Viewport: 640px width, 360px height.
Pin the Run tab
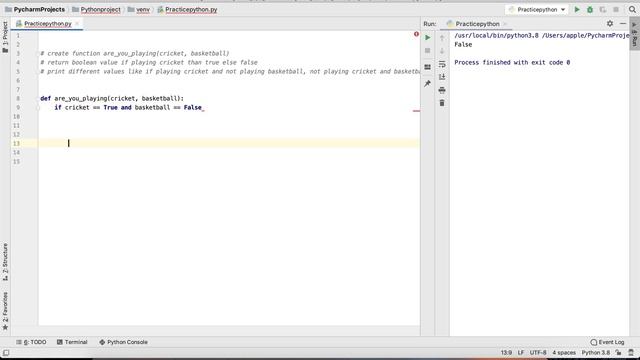coord(427,84)
